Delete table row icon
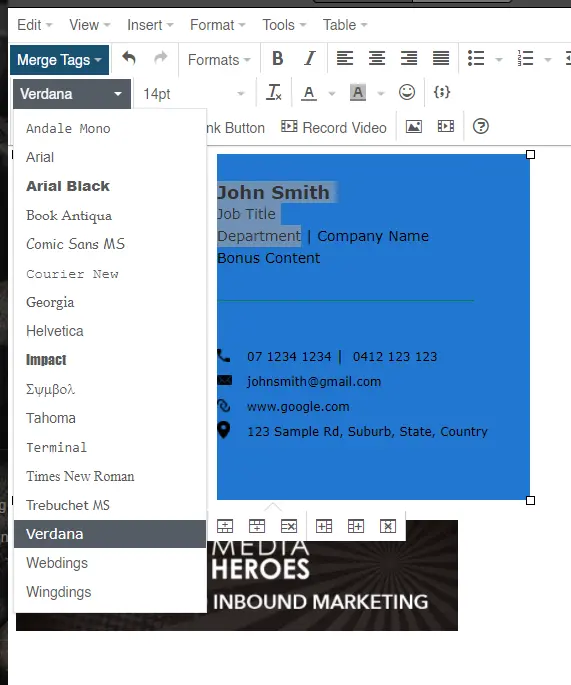The height and width of the screenshot is (685, 571). (289, 526)
